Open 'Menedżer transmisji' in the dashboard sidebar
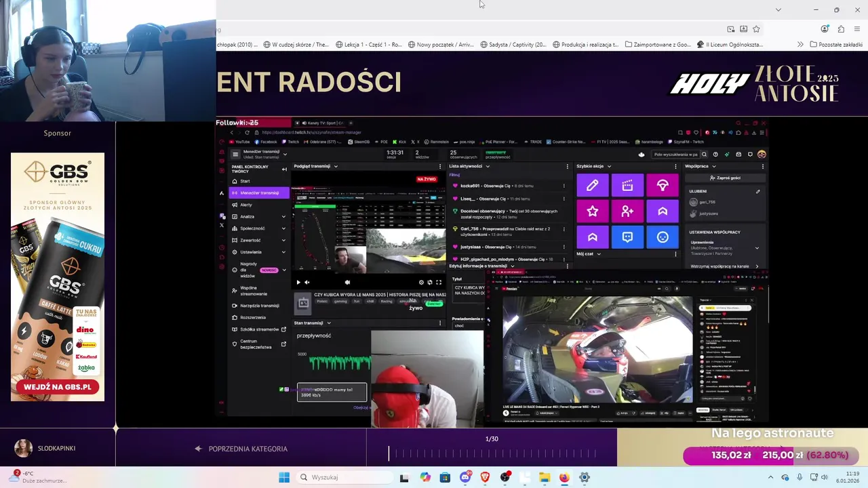868x488 pixels. 259,192
